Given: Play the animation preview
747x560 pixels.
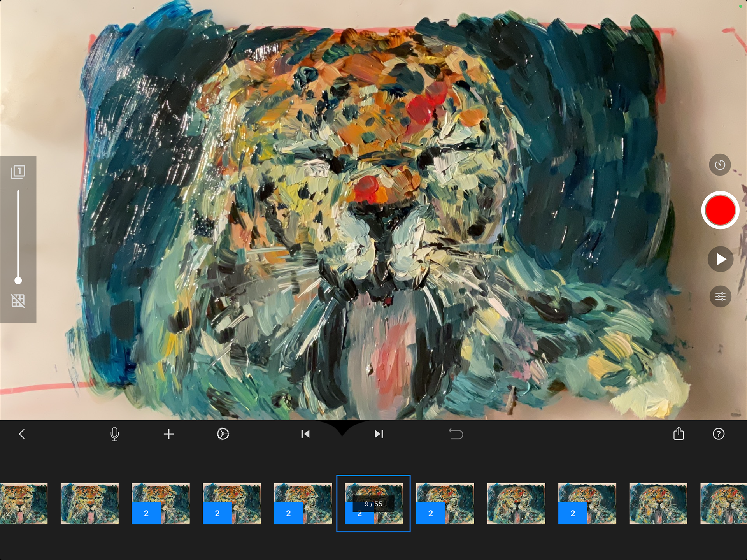Looking at the screenshot, I should tap(720, 259).
